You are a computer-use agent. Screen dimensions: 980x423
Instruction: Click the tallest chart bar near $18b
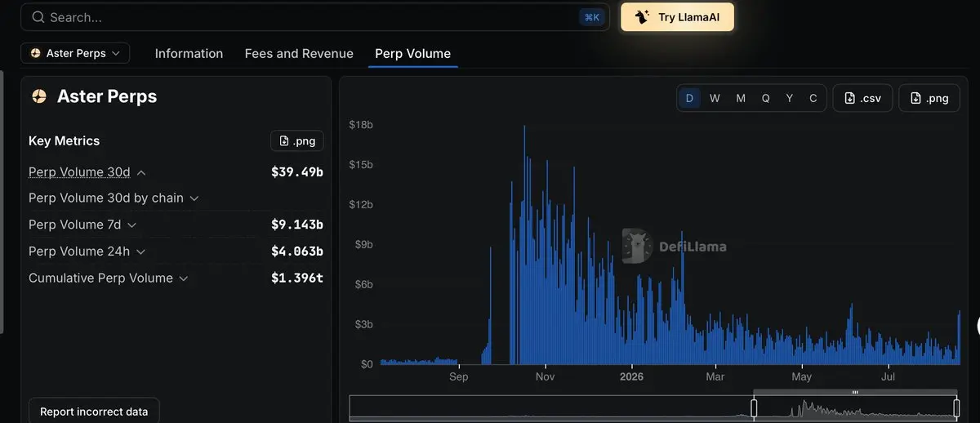coord(524,245)
